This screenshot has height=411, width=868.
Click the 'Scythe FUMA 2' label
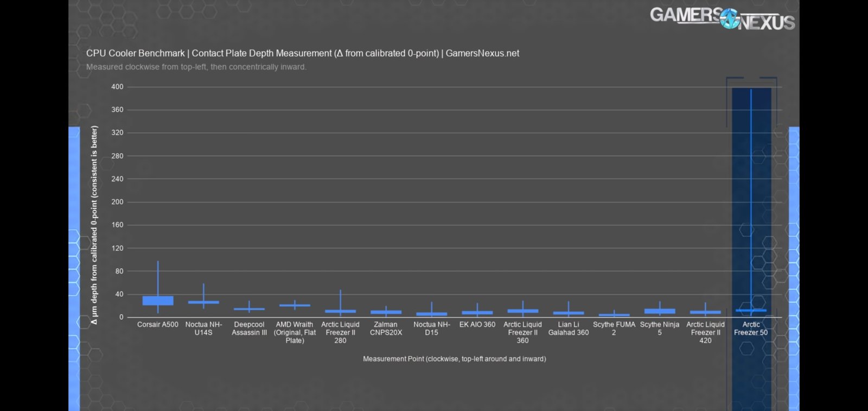point(614,328)
